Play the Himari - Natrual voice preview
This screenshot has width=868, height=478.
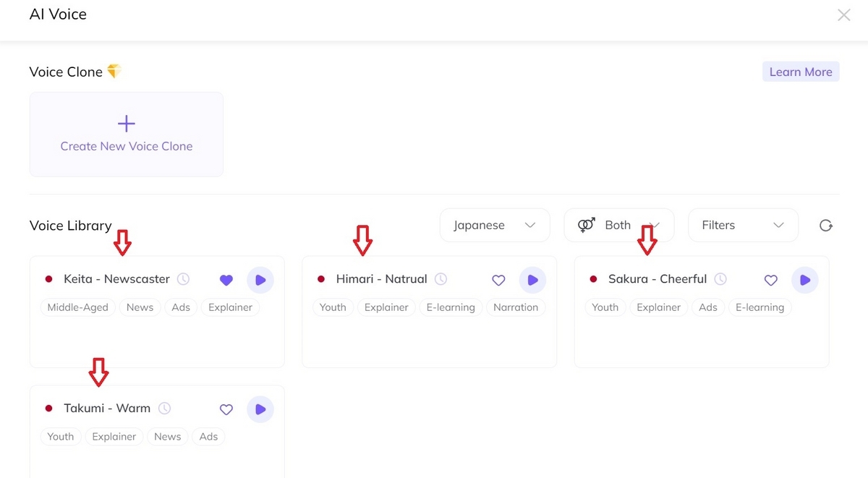[x=532, y=280]
